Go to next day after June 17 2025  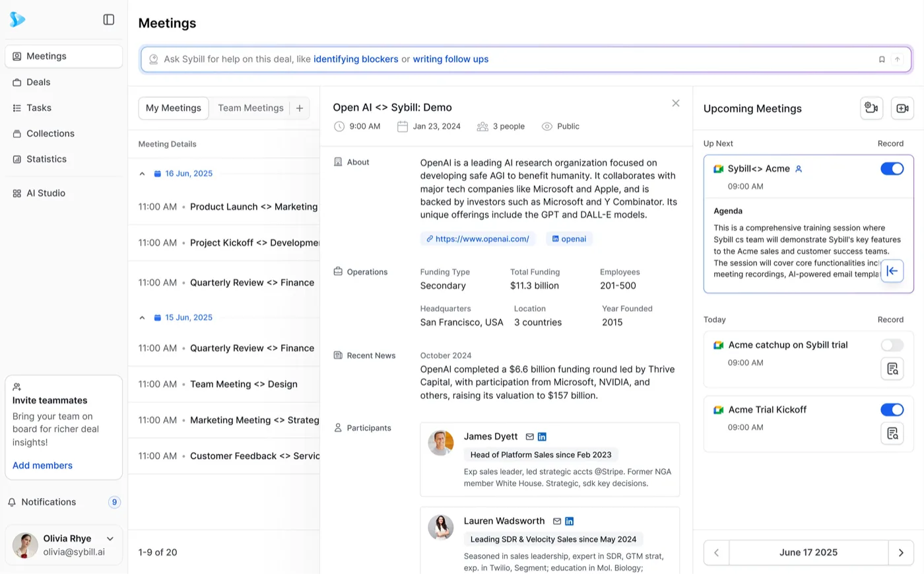901,553
